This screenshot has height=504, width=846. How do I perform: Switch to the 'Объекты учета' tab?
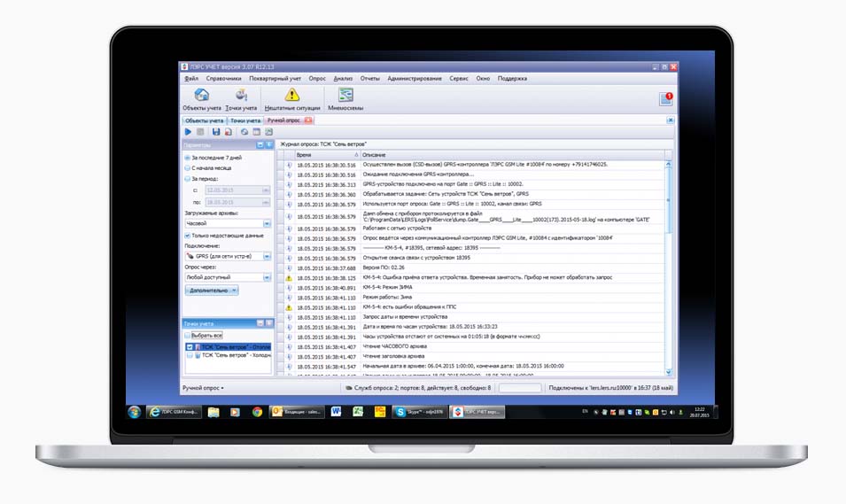(204, 120)
